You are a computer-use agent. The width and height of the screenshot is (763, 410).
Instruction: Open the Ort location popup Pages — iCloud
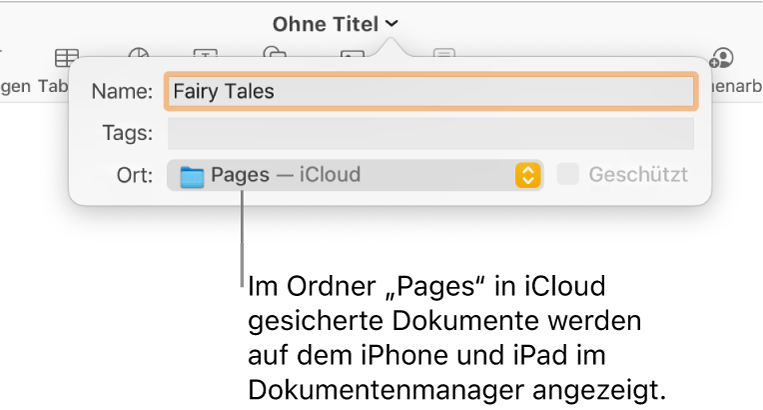[x=355, y=175]
